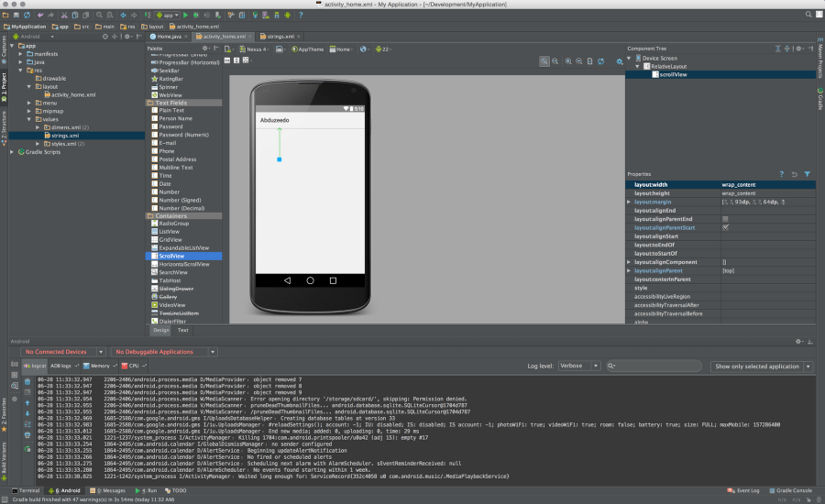
Task: Click zoom in icon in design toolbar
Action: (x=568, y=61)
